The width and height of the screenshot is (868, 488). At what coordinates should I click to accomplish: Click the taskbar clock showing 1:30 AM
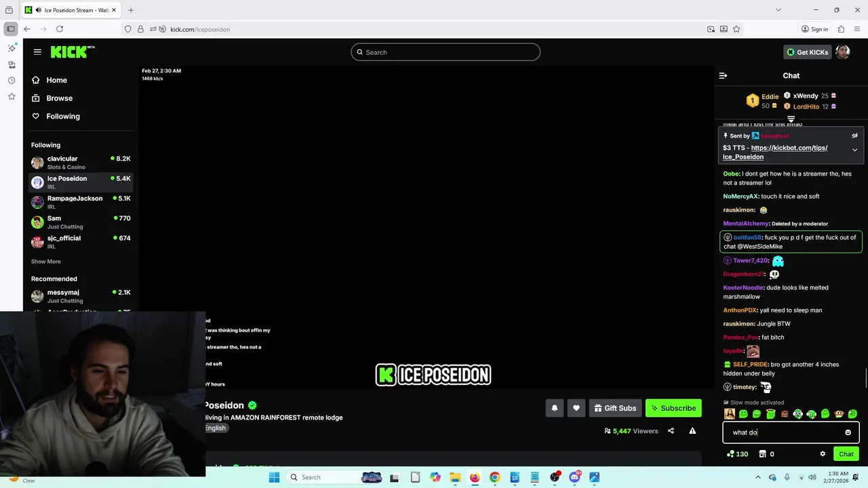point(838,477)
